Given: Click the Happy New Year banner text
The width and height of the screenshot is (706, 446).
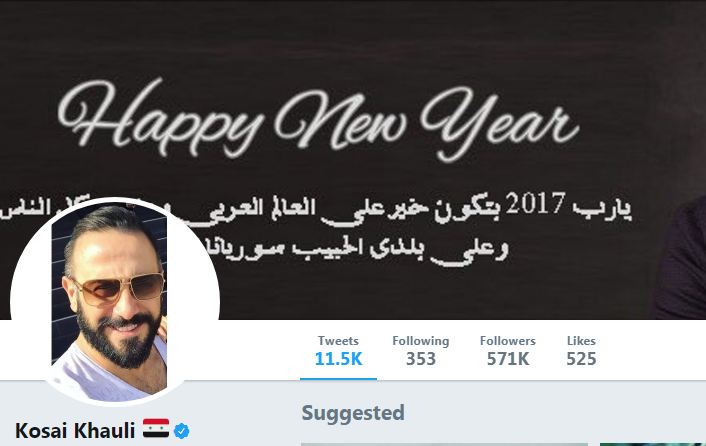Looking at the screenshot, I should [318, 119].
